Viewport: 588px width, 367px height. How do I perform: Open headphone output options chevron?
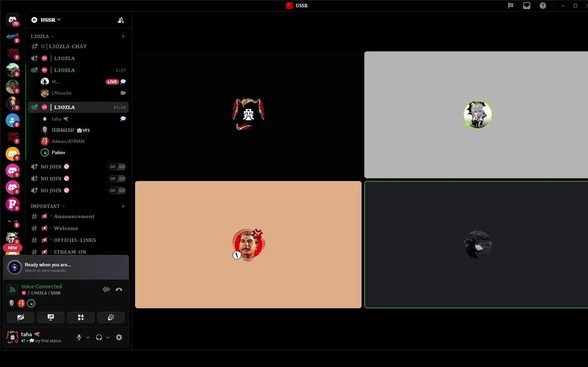point(108,337)
